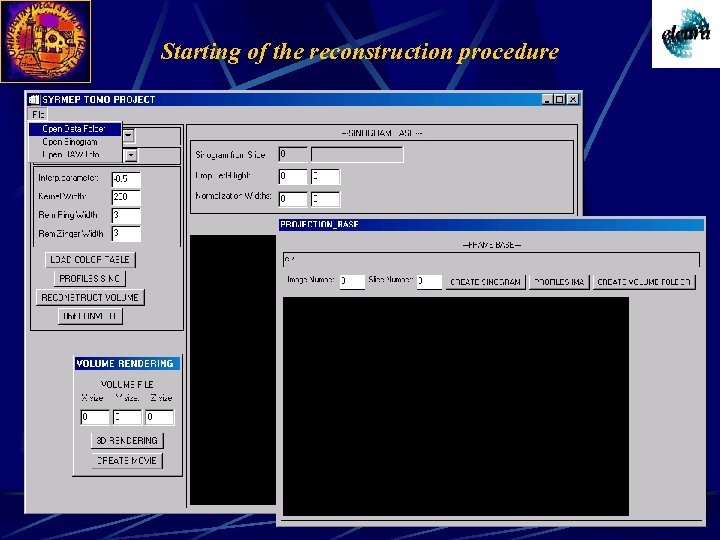
Task: Edit the Z size volume field
Action: point(160,417)
